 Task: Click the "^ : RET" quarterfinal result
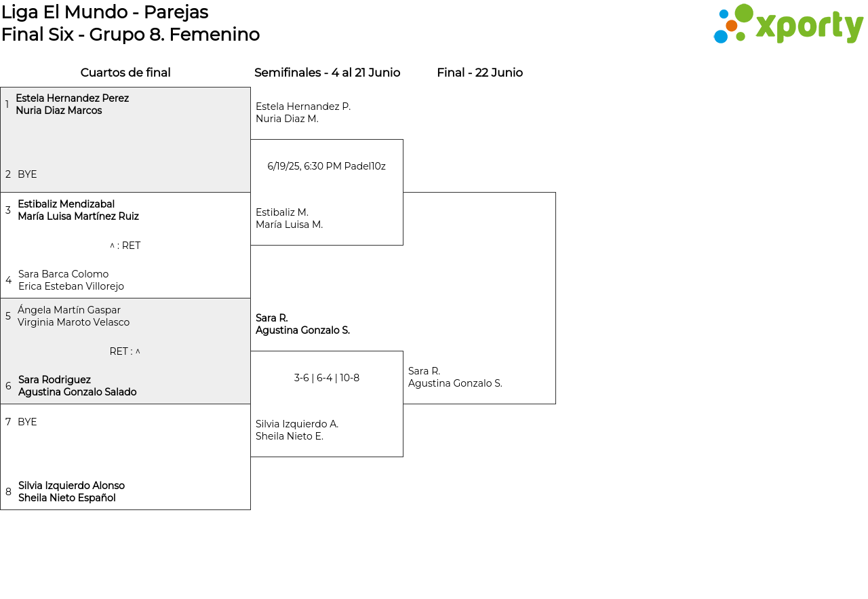[x=125, y=246]
